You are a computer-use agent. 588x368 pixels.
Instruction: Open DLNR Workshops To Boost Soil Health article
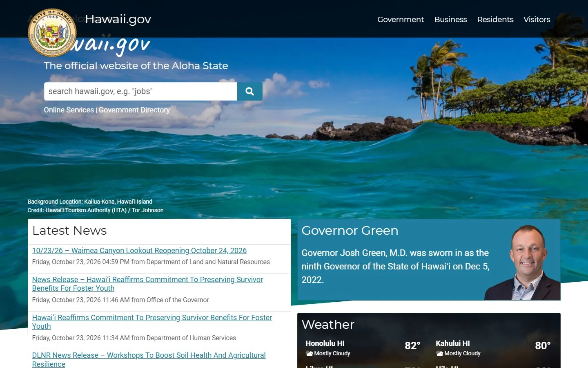point(149,360)
